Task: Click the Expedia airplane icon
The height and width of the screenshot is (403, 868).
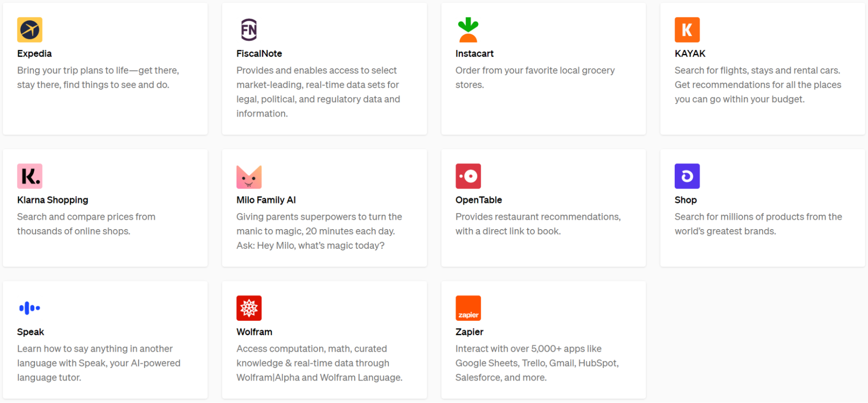Action: pyautogui.click(x=30, y=30)
